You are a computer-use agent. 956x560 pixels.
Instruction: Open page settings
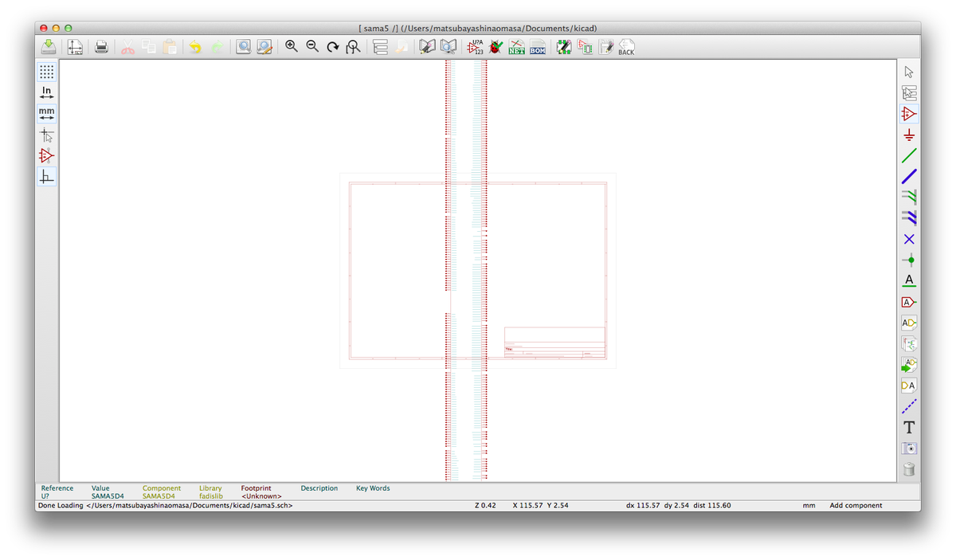(75, 47)
